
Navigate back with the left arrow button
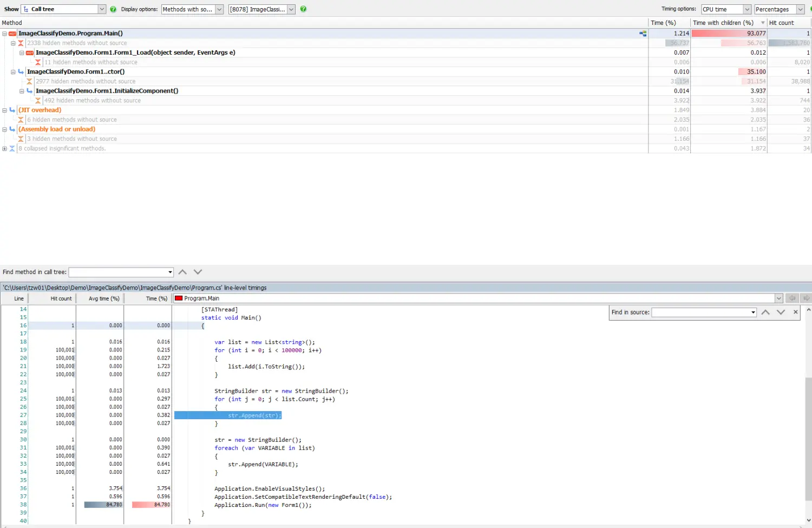(792, 298)
